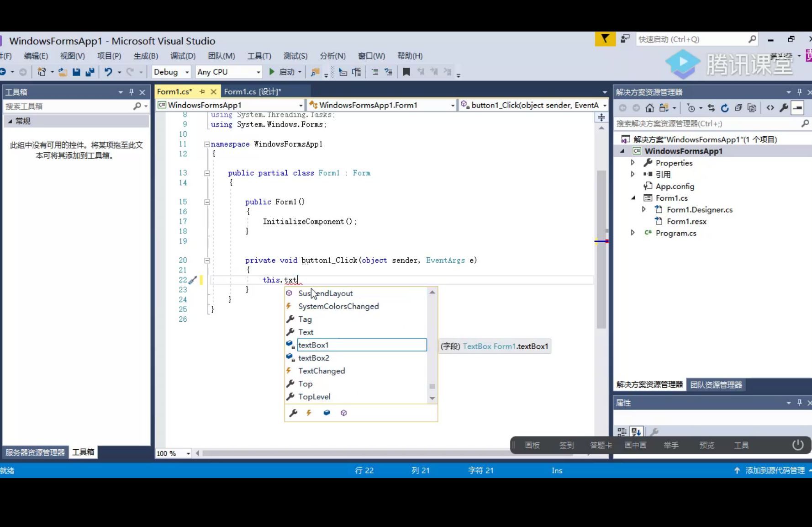Toggle categorized view in Properties panel
Image resolution: width=812 pixels, height=527 pixels.
point(622,431)
